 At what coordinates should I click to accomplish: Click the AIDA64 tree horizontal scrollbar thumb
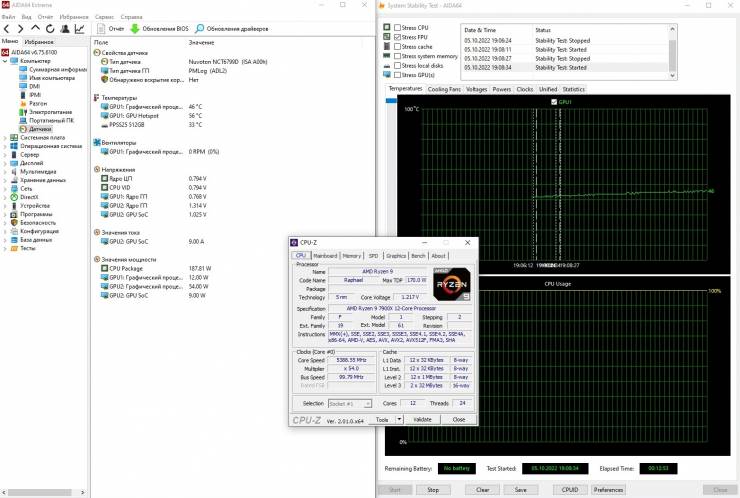point(40,492)
